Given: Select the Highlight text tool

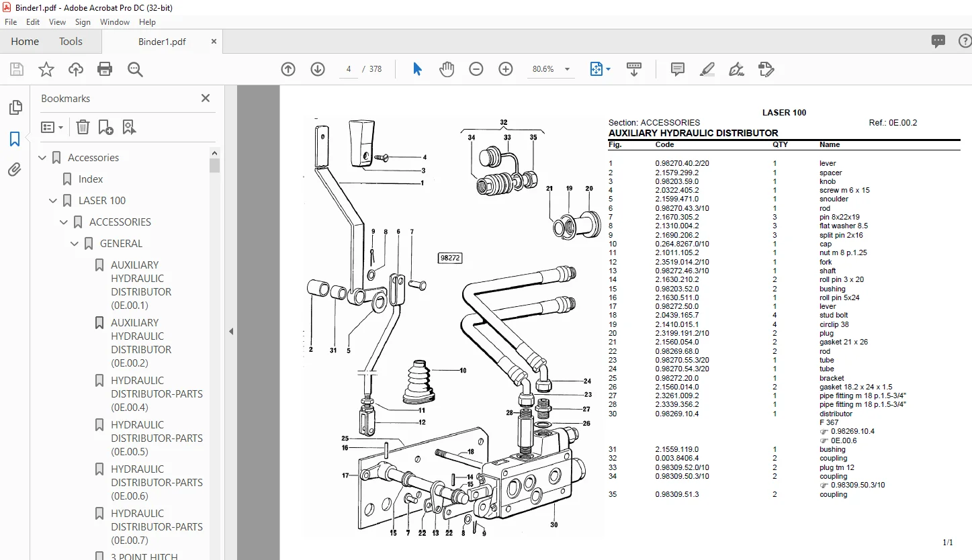Looking at the screenshot, I should pos(707,69).
